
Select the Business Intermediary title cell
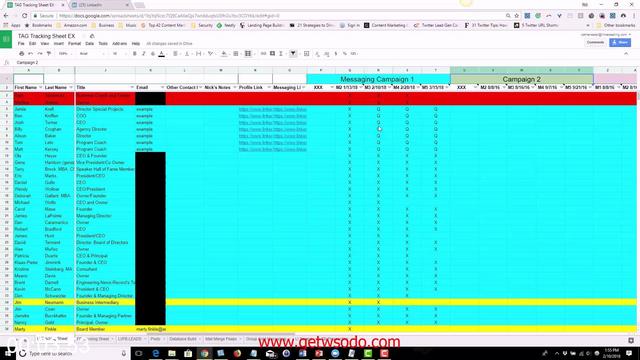105,302
